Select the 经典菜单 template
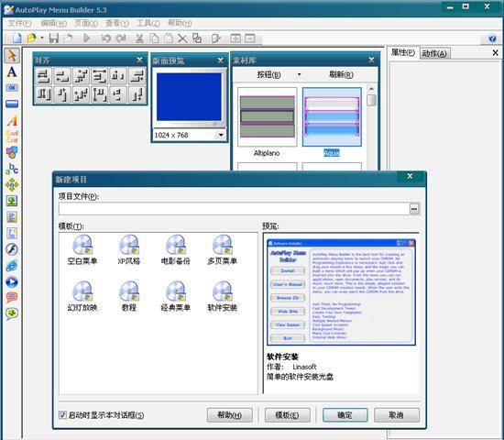 click(176, 297)
